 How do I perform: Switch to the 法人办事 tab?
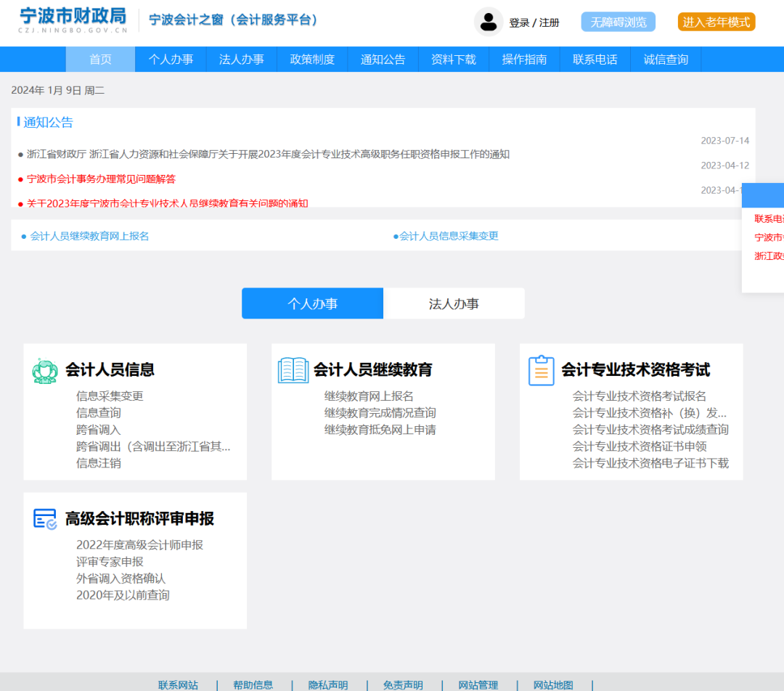[454, 303]
